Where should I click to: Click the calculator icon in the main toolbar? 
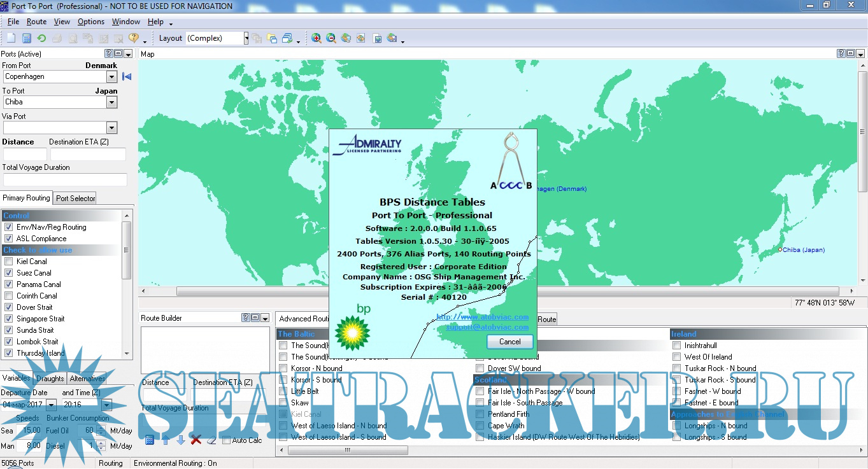click(26, 39)
